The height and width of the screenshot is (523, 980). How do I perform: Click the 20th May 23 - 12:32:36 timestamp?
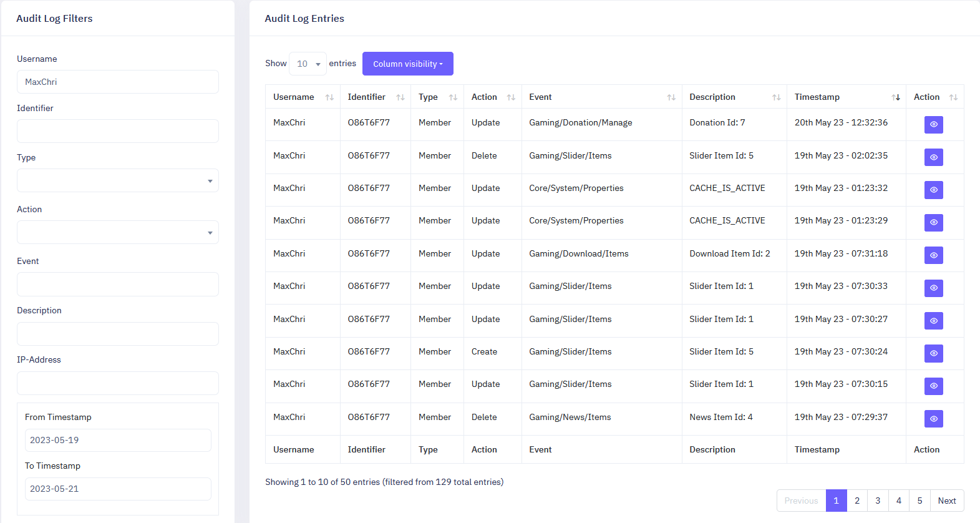coord(841,122)
